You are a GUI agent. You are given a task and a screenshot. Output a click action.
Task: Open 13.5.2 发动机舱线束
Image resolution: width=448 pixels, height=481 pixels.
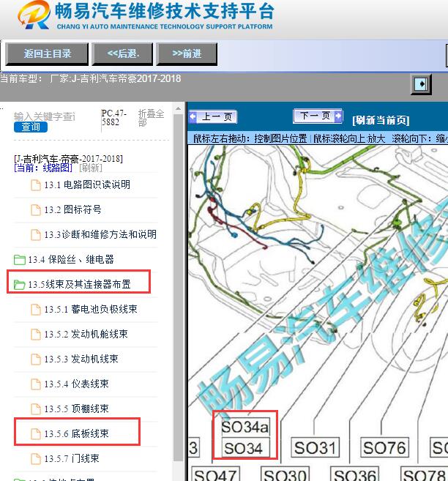[86, 334]
